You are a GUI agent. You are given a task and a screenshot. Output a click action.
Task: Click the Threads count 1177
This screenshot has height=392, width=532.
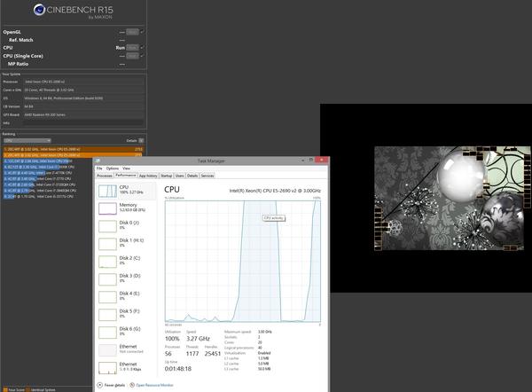pos(192,354)
